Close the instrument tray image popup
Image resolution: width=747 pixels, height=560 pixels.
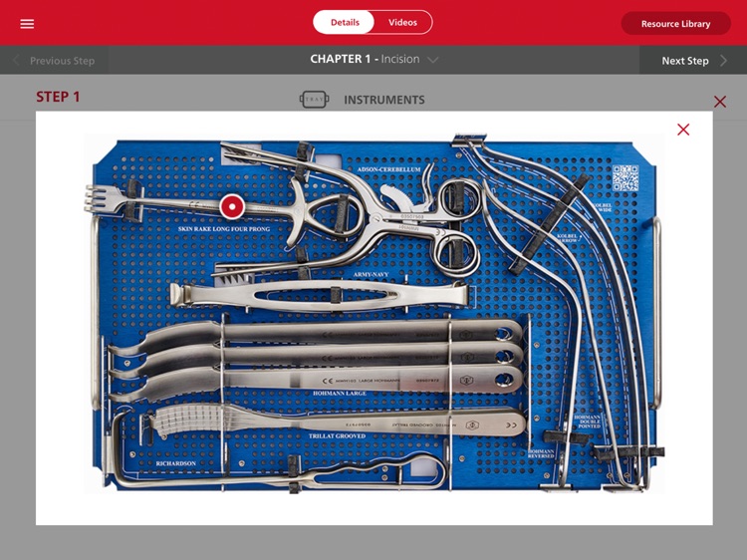coord(683,130)
